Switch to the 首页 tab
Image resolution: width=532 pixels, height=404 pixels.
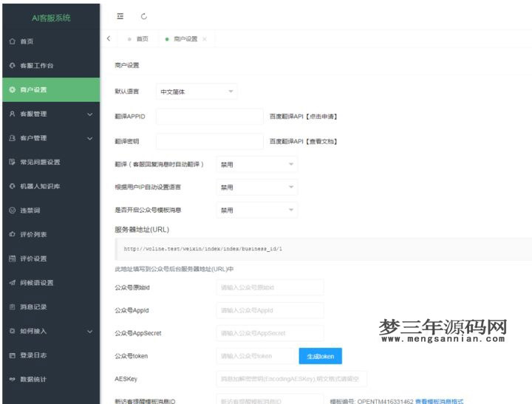[x=138, y=39]
